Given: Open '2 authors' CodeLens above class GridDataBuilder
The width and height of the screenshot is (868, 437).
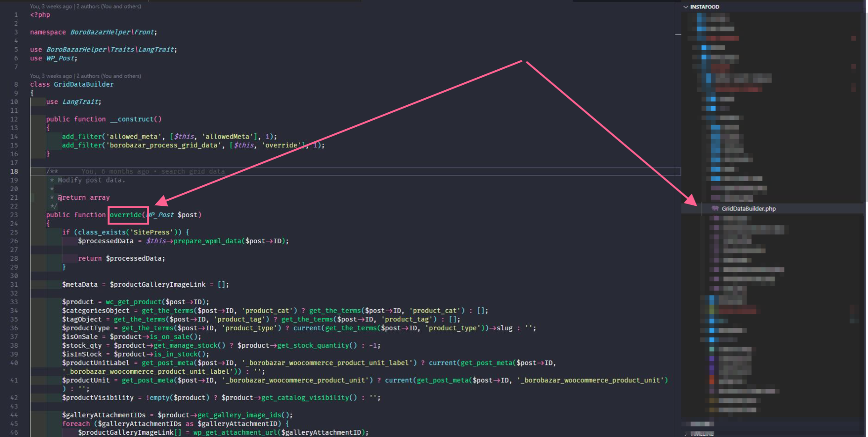Looking at the screenshot, I should 108,76.
